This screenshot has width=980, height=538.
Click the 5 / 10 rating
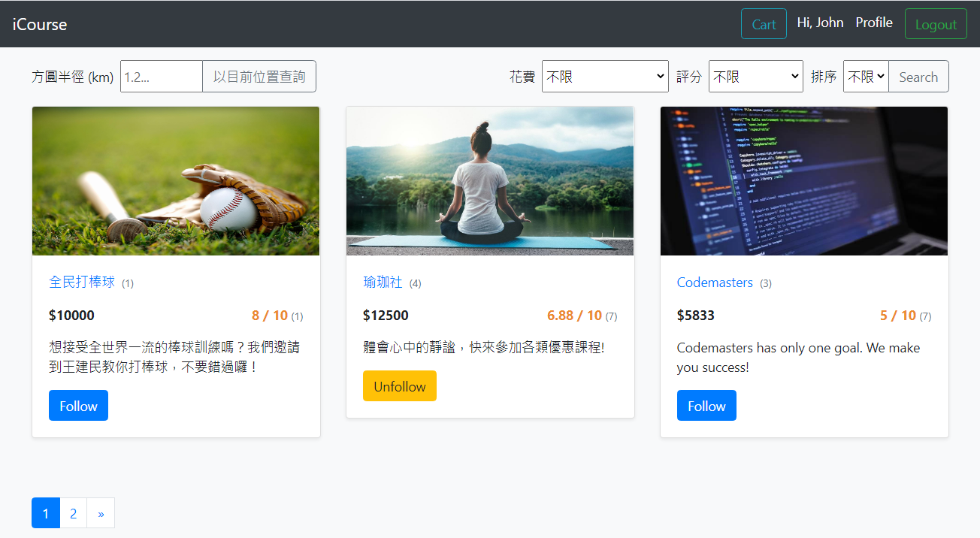pyautogui.click(x=898, y=316)
